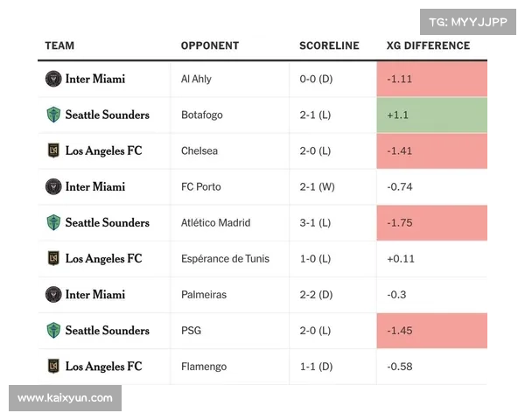Click the Seattle Sounders crest beside Botafogo

tap(53, 115)
